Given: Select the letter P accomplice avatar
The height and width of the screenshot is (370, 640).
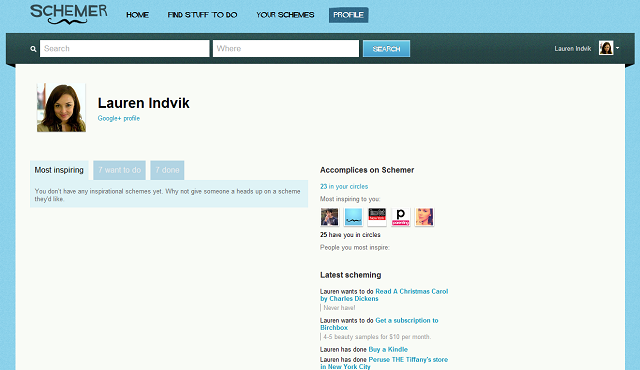Looking at the screenshot, I should pyautogui.click(x=400, y=217).
